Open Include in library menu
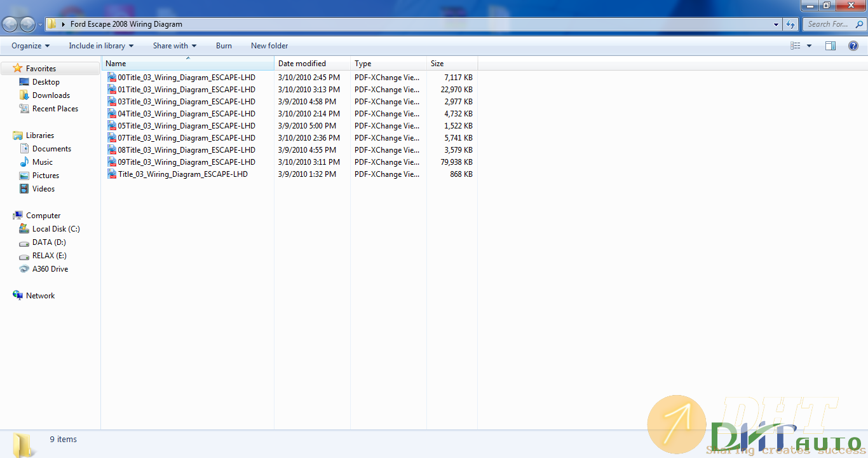Screen dimensions: 868x458 pyautogui.click(x=101, y=46)
